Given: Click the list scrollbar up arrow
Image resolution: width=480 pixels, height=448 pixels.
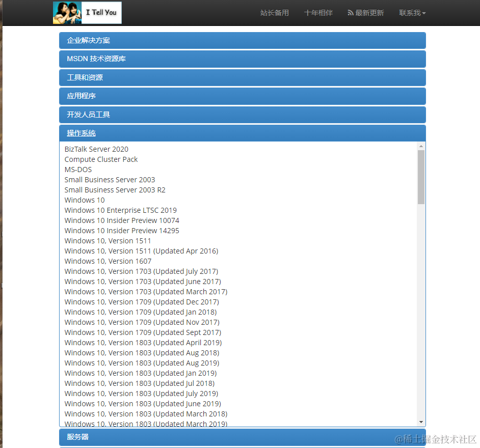Looking at the screenshot, I should click(x=421, y=146).
